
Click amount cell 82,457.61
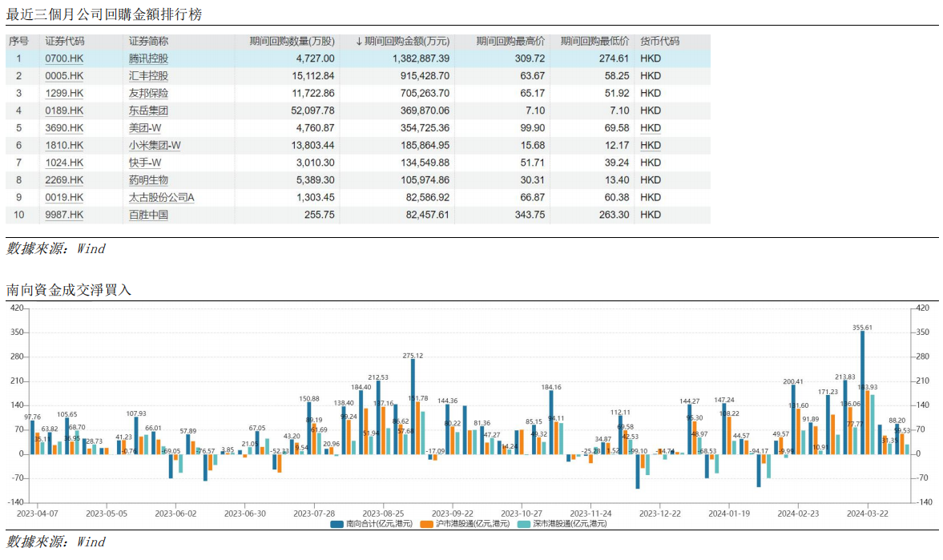(x=427, y=216)
